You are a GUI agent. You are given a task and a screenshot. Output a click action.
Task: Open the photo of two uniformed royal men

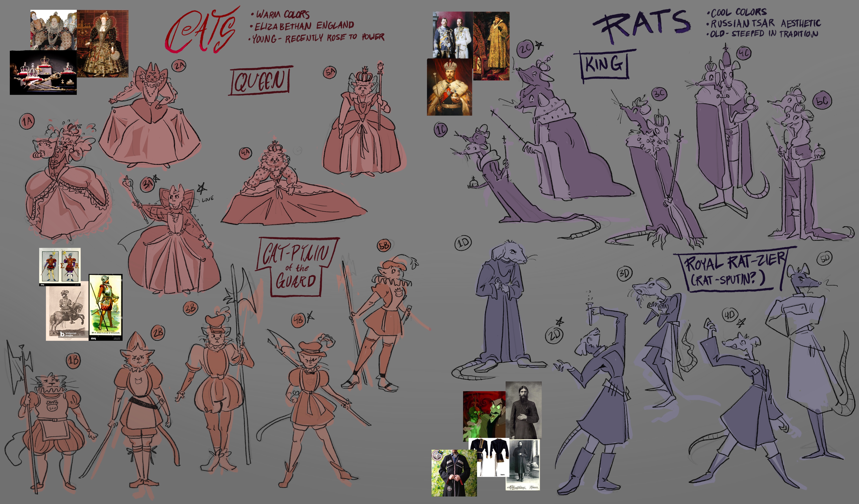click(453, 35)
